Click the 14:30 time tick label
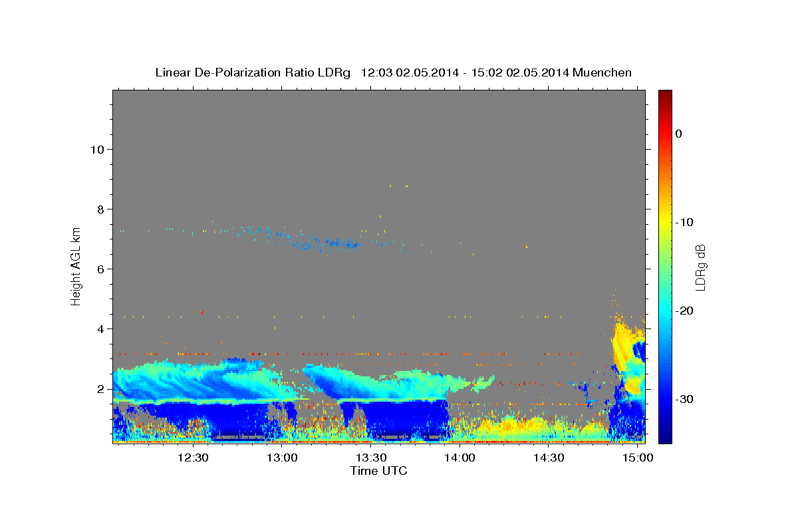798x532 pixels. (x=549, y=458)
